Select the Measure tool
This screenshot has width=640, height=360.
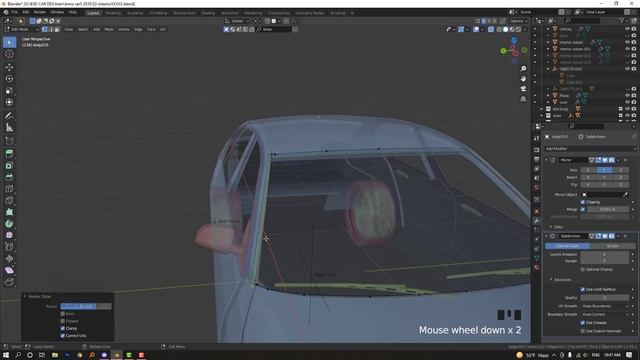tap(9, 128)
